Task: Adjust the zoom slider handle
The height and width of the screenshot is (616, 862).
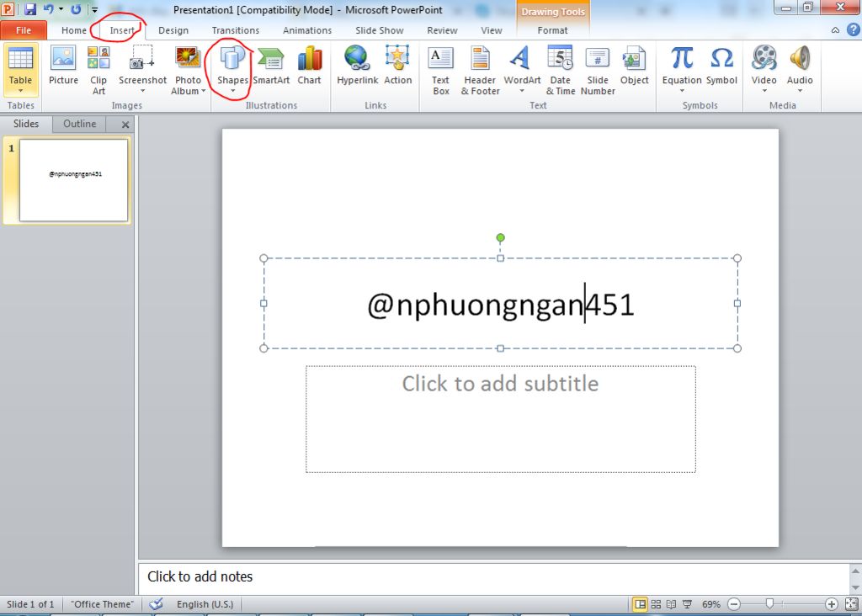Action: [769, 604]
